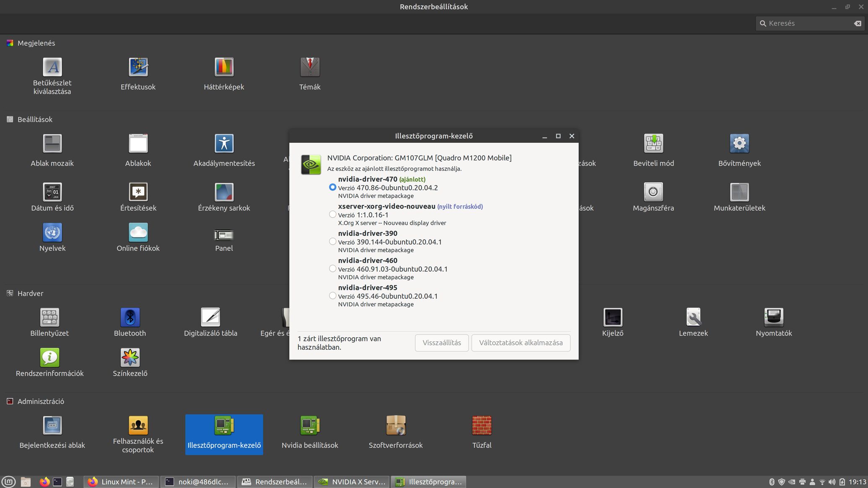
Task: Select nvidia-driver-470 radio button
Action: point(332,187)
